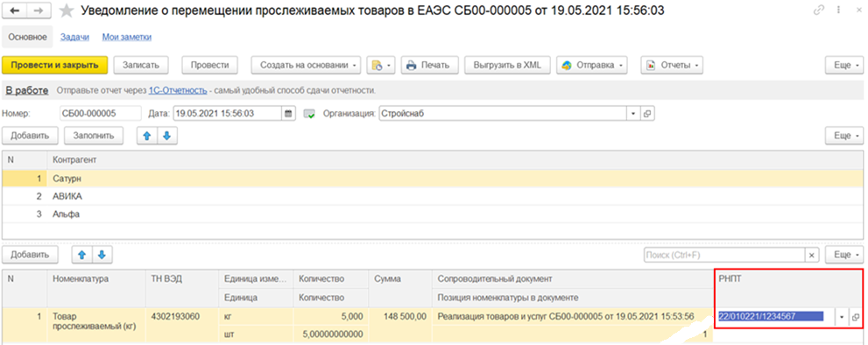Image resolution: width=868 pixels, height=345 pixels.
Task: Click the Выгрузить в XML button
Action: [x=508, y=65]
